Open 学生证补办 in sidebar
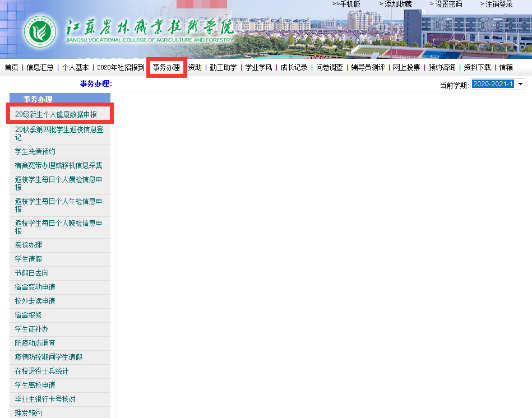The width and height of the screenshot is (532, 418). click(32, 329)
